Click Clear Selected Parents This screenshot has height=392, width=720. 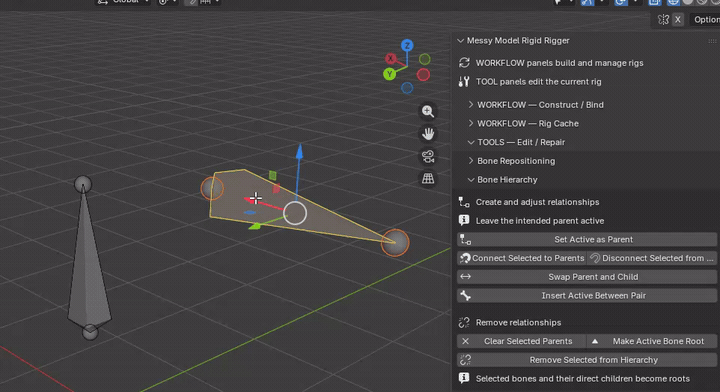(x=522, y=341)
